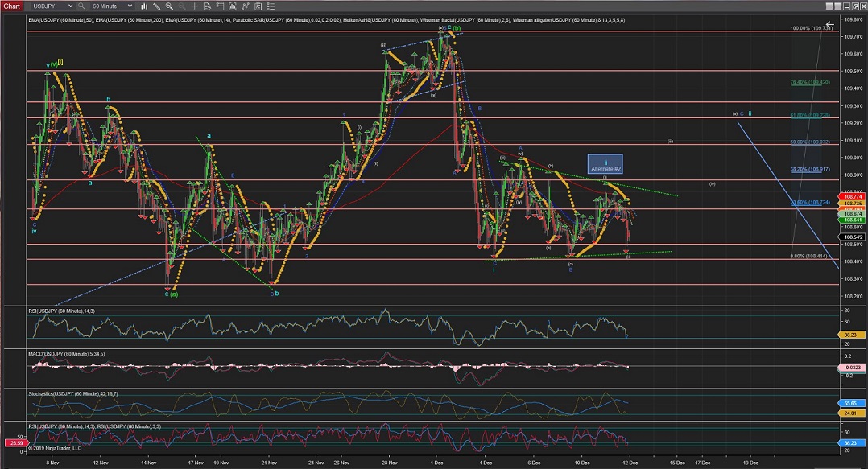Click the 8 Nov date on time axis

(52, 463)
